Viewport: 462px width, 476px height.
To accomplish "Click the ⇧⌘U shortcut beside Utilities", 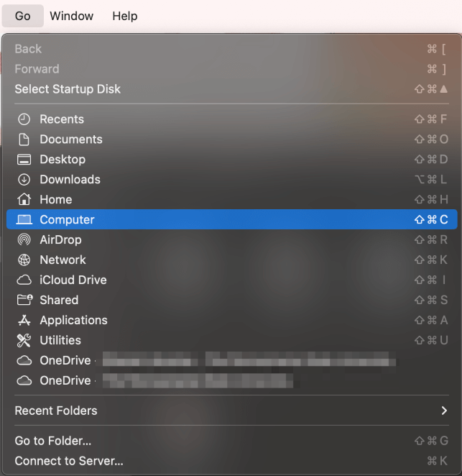I will tap(431, 340).
